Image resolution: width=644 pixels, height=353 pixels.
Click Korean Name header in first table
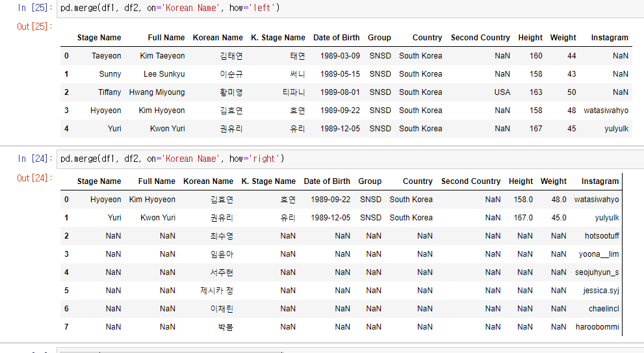pyautogui.click(x=218, y=38)
